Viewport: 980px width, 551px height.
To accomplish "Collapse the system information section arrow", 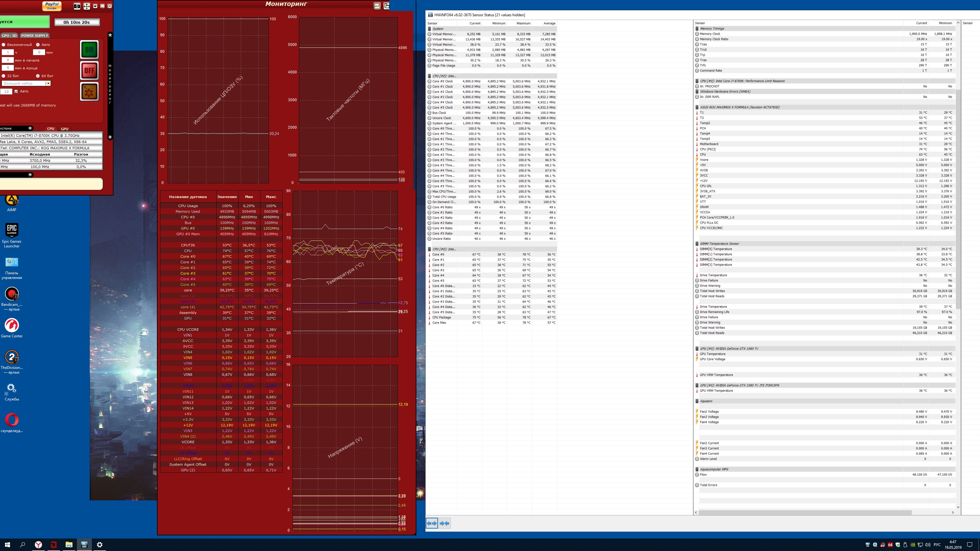I will coord(30,128).
